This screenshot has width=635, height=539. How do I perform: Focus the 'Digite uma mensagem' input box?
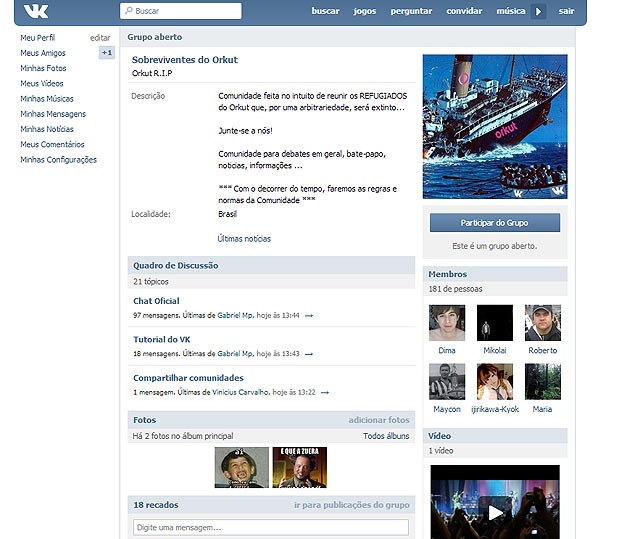tap(271, 527)
